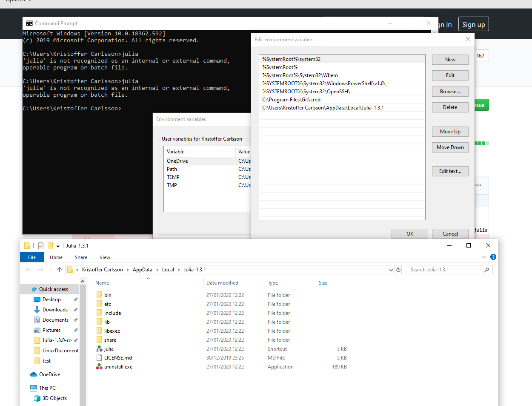
Task: Click the Refresh icon beside address bar
Action: coord(398,270)
